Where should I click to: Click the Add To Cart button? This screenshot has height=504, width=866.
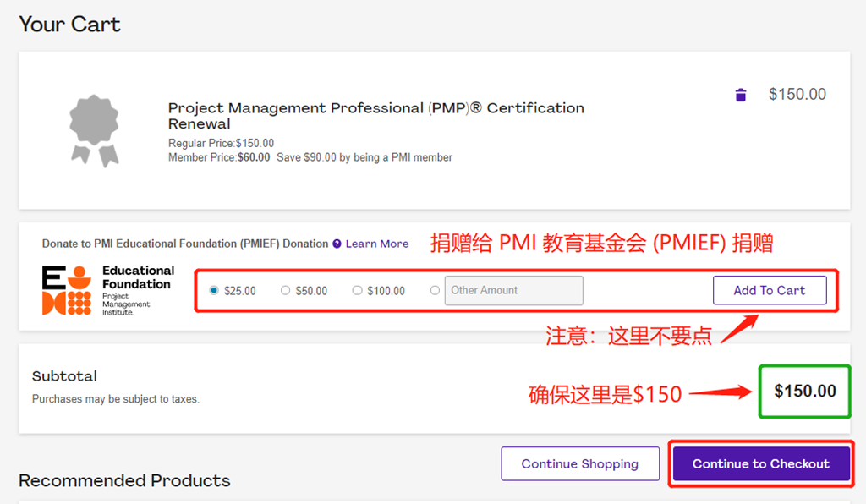770,290
